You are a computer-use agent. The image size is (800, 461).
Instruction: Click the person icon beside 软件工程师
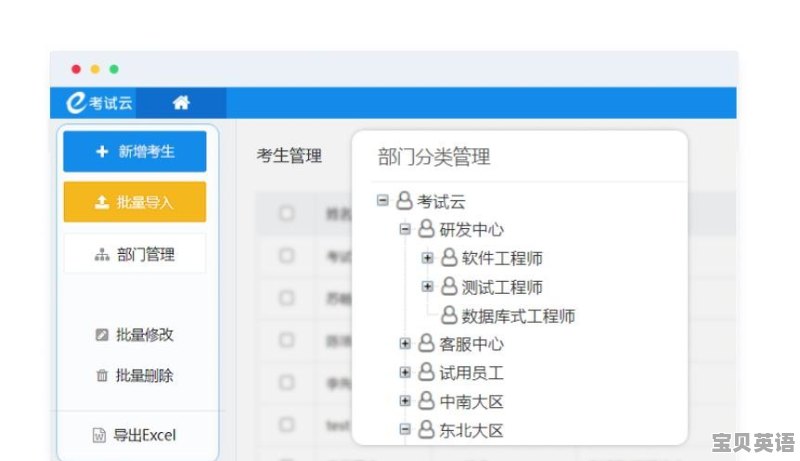point(449,258)
